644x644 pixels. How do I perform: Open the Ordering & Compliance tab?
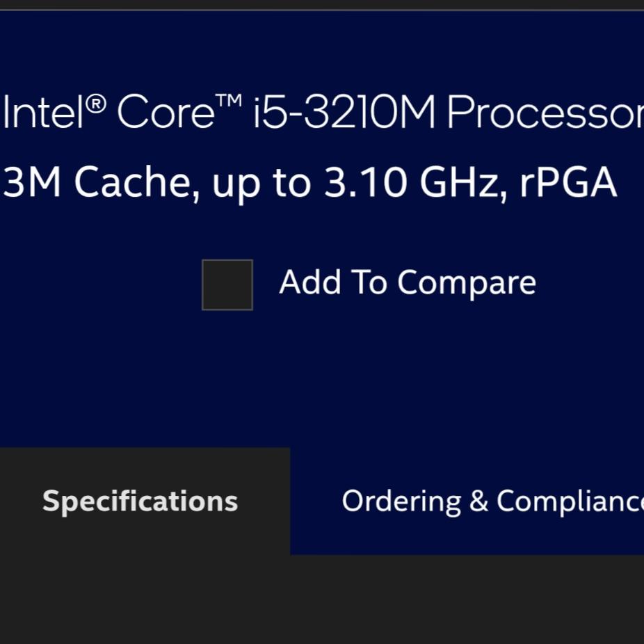click(x=492, y=501)
